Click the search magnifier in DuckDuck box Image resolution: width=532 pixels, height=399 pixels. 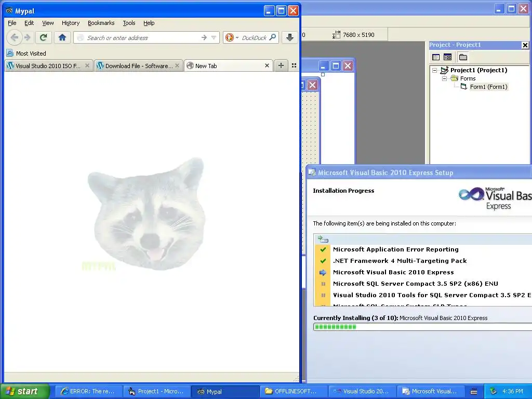point(272,37)
